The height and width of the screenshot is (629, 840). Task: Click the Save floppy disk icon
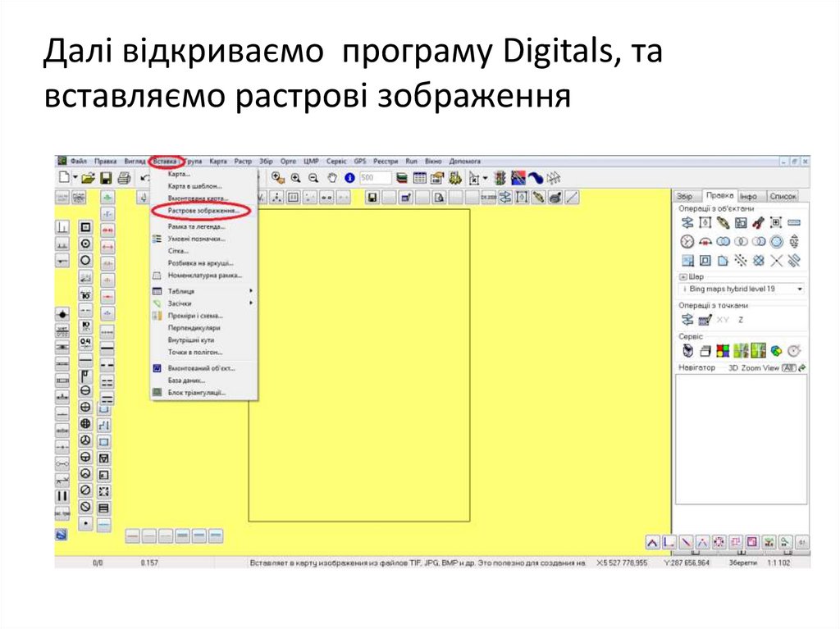[106, 178]
